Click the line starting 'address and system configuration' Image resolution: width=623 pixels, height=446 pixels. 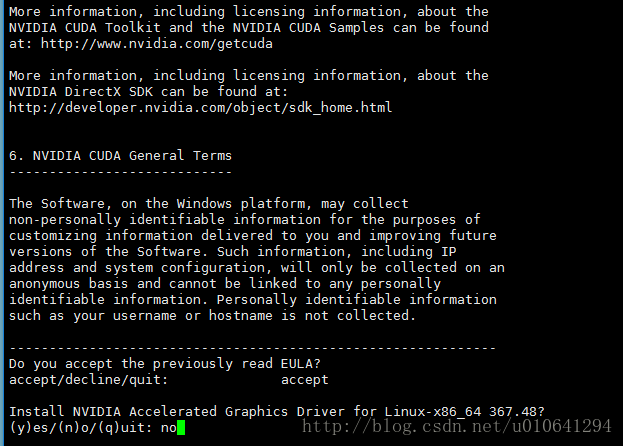click(257, 268)
